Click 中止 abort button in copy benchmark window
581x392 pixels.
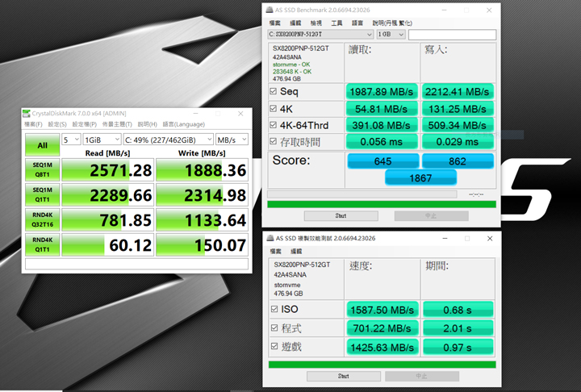click(422, 376)
